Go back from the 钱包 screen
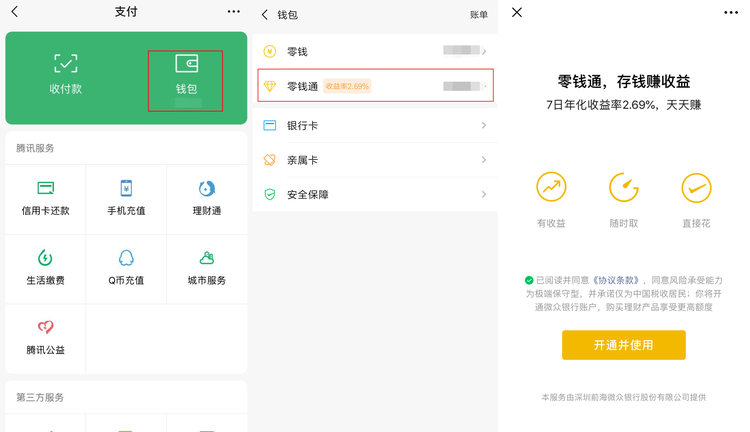Image resolution: width=750 pixels, height=432 pixels. point(265,15)
